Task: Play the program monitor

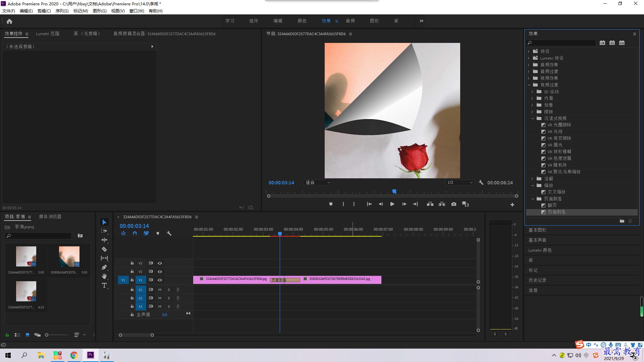Action: 392,204
